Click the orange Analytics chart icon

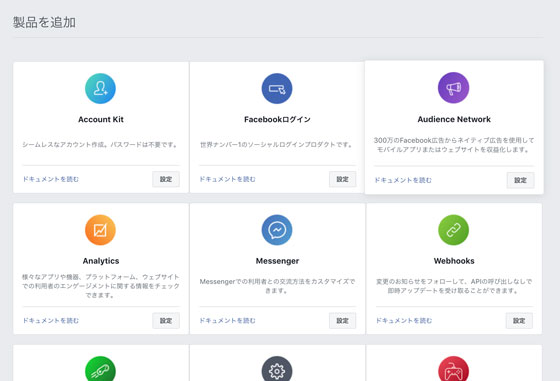[x=100, y=230]
